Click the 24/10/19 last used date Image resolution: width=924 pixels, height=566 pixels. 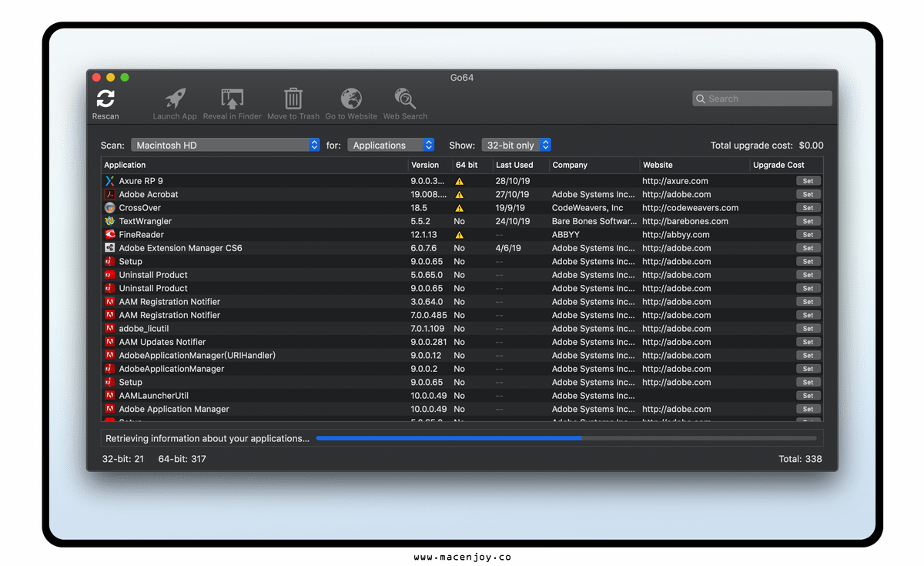point(513,221)
